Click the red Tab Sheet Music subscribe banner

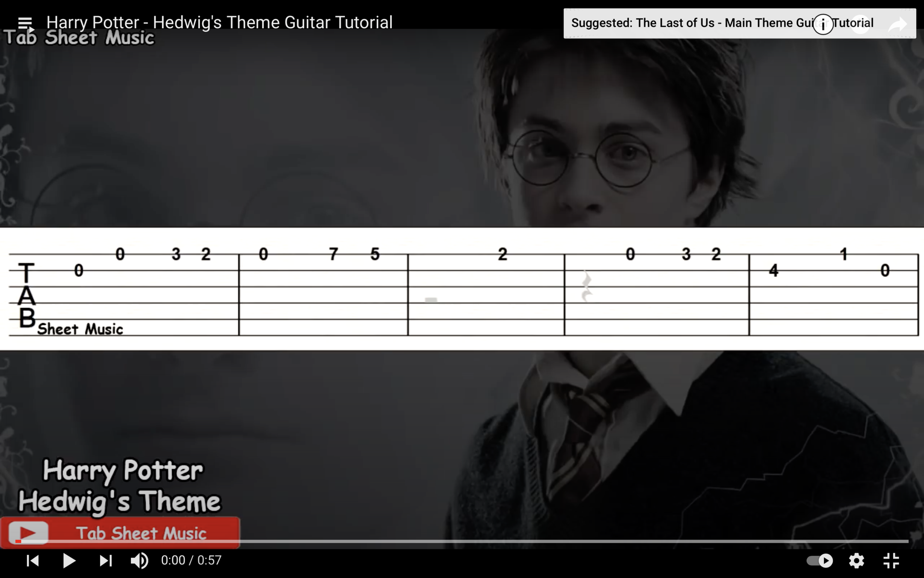pyautogui.click(x=120, y=533)
